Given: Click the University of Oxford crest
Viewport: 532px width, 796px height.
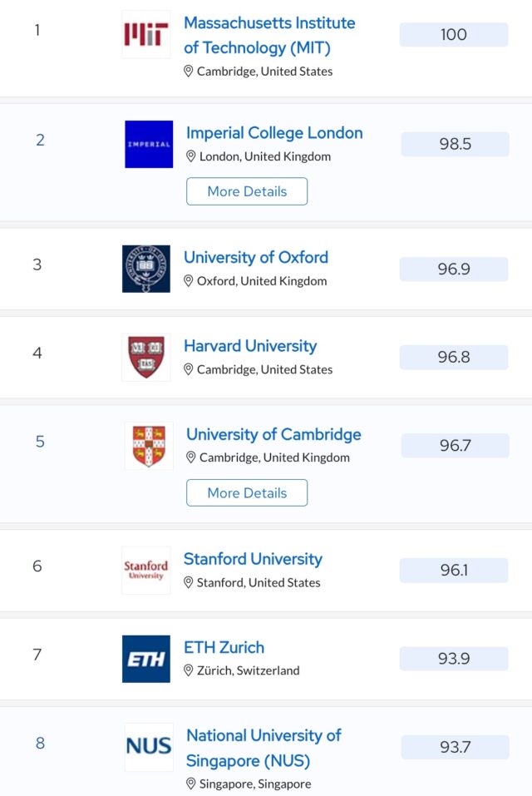Looking at the screenshot, I should (x=145, y=269).
